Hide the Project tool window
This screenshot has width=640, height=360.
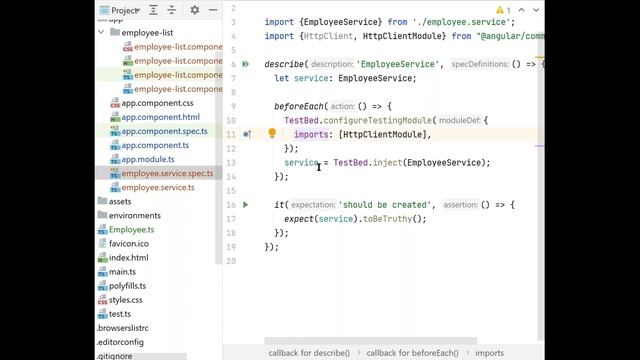(213, 10)
